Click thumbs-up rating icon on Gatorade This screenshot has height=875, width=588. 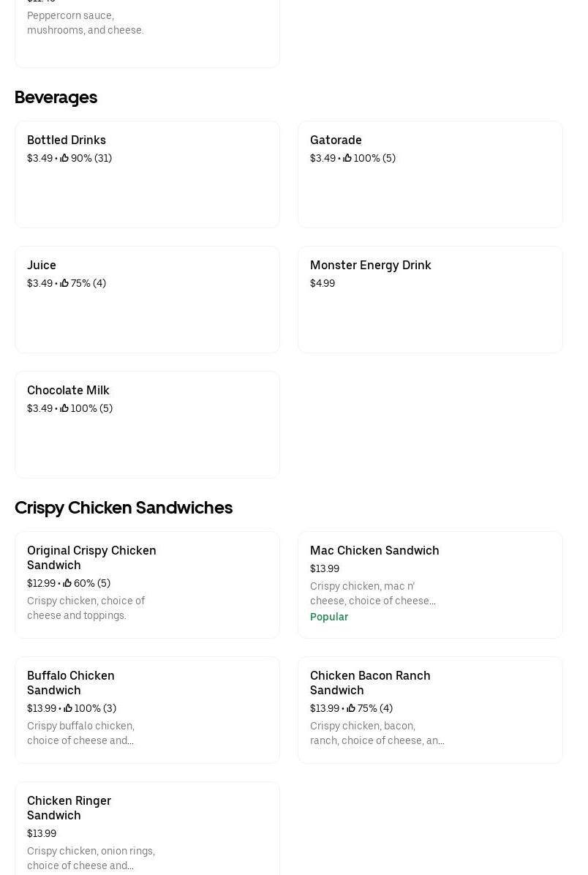coord(347,158)
